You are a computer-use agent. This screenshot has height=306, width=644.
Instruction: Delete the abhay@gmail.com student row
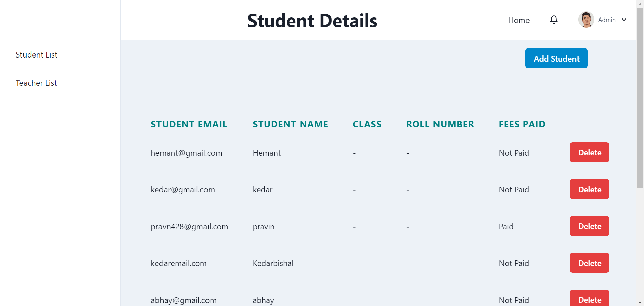click(x=589, y=298)
